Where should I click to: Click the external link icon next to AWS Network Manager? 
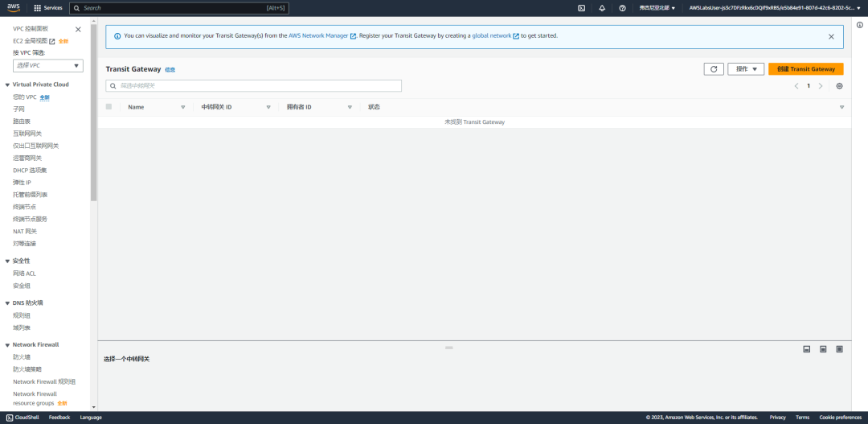coord(353,36)
